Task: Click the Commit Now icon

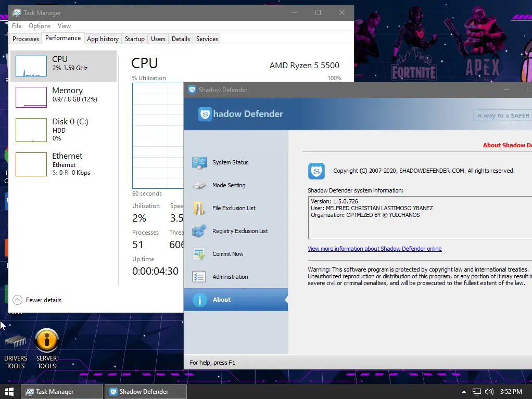Action: tap(199, 254)
